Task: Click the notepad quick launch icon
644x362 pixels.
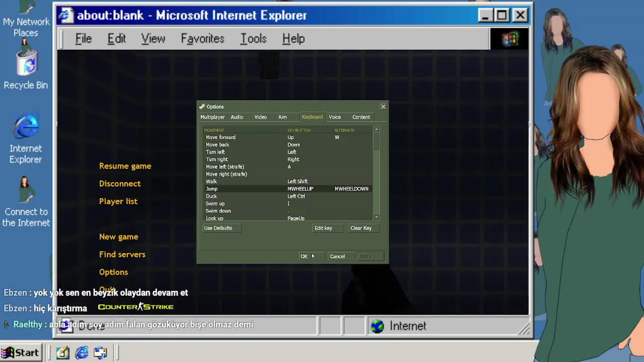Action: (x=63, y=352)
